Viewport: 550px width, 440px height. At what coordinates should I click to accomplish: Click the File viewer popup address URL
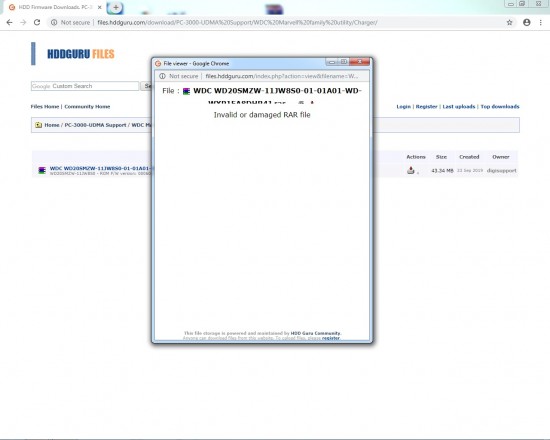point(282,76)
